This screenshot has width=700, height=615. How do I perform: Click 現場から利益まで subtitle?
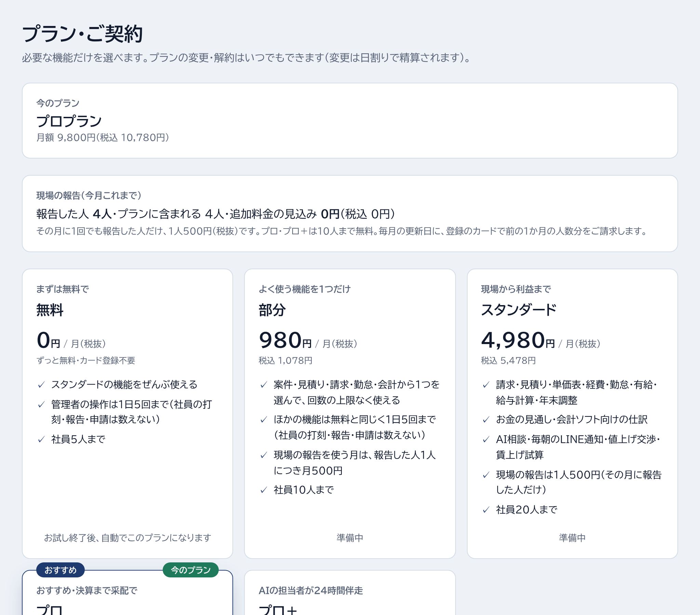tap(516, 289)
